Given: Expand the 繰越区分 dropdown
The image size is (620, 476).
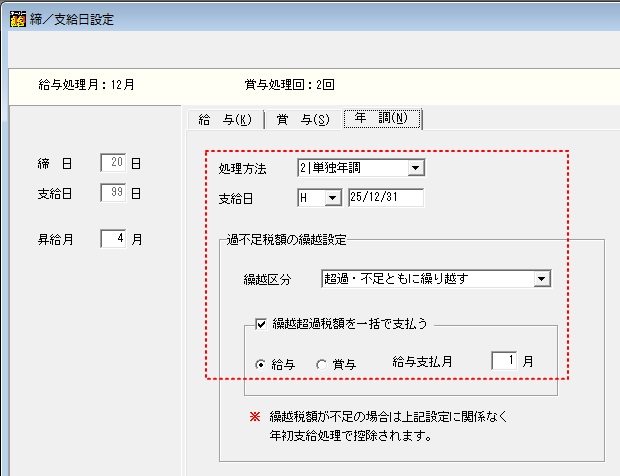Looking at the screenshot, I should [x=542, y=279].
